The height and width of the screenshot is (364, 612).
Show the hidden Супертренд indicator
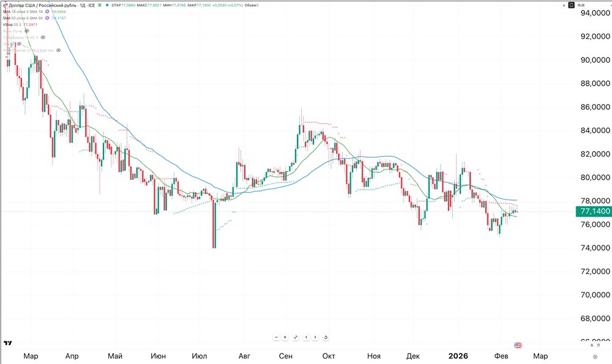43,37
